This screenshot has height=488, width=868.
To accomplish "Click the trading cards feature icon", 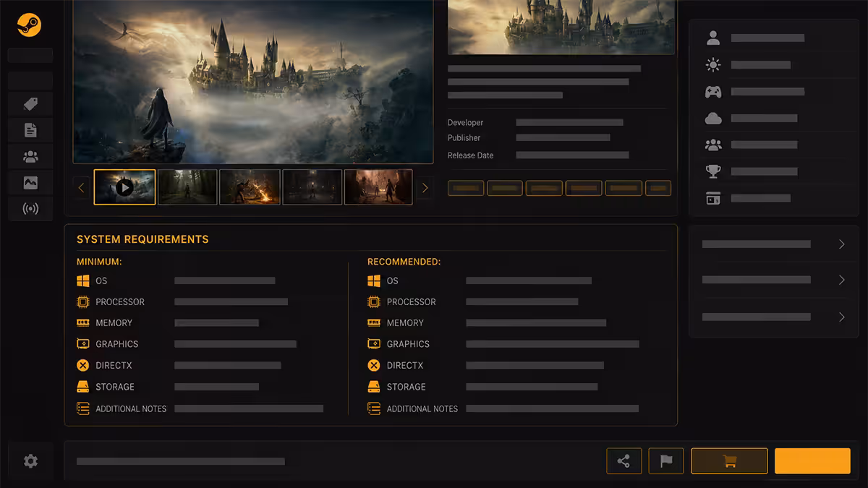I will (x=713, y=198).
